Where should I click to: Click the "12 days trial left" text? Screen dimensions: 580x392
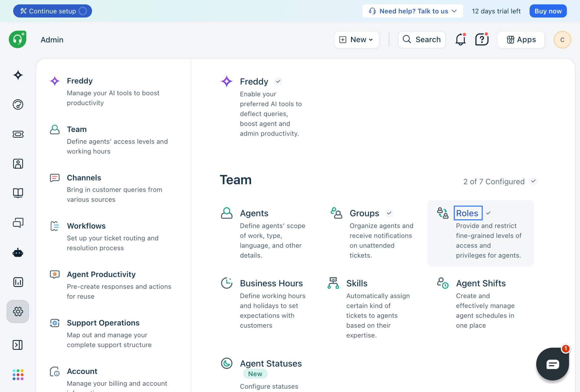[x=496, y=11]
